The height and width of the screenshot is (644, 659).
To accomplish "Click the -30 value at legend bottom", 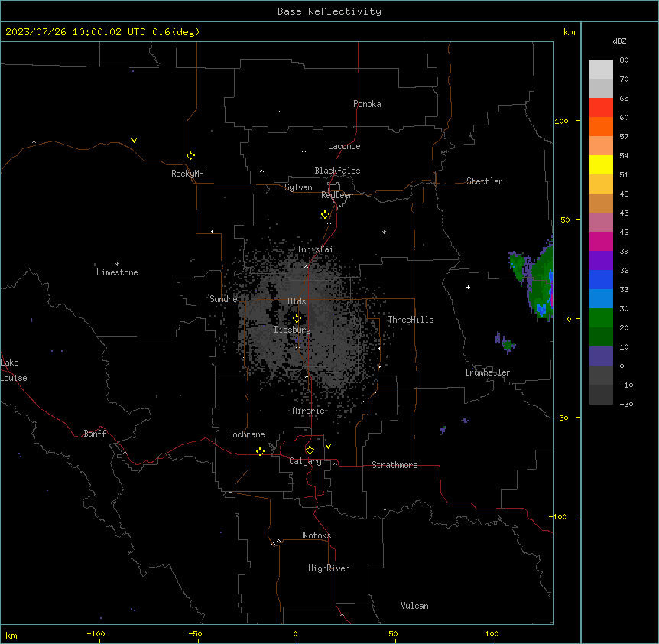I will [626, 404].
